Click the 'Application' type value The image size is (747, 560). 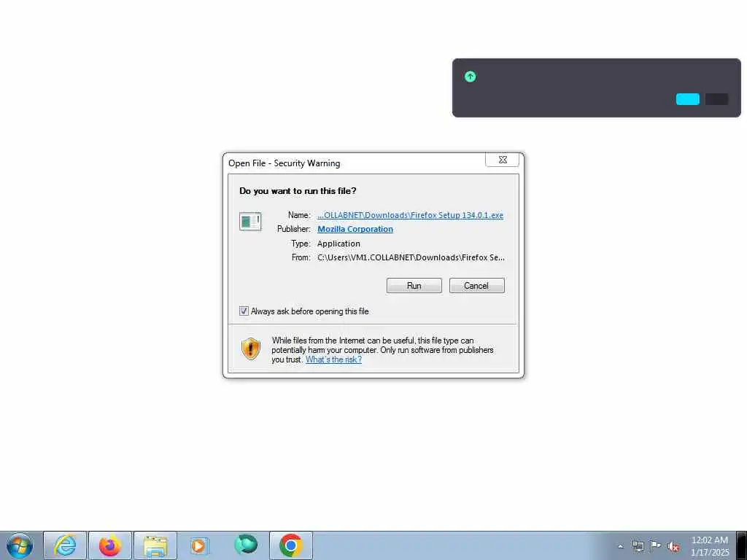(x=338, y=244)
